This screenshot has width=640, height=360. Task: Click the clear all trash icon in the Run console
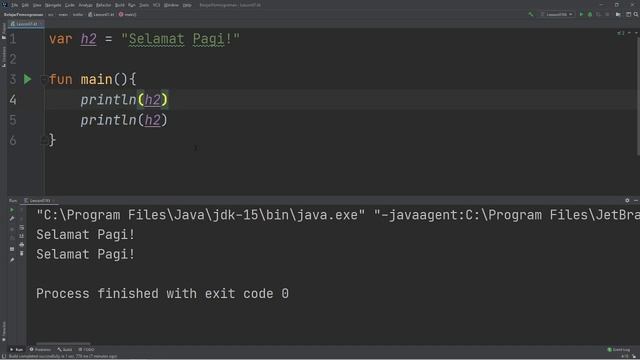coord(22,253)
